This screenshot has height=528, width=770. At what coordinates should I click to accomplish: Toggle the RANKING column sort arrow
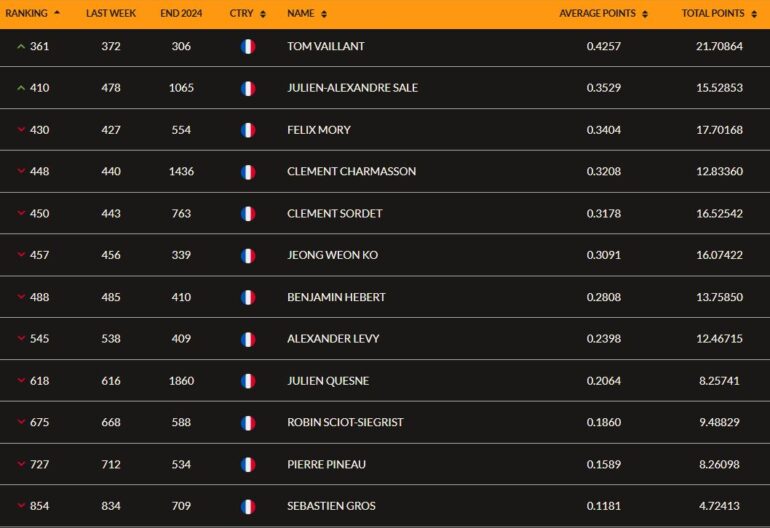click(57, 12)
